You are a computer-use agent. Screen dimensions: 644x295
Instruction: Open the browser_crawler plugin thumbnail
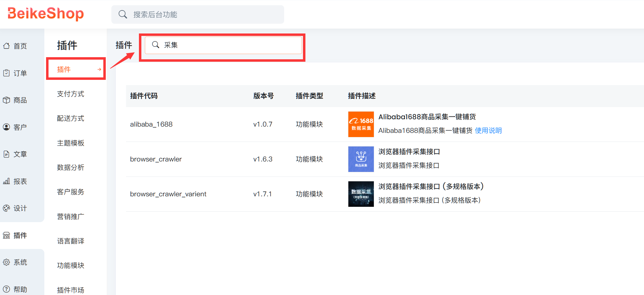click(x=361, y=159)
